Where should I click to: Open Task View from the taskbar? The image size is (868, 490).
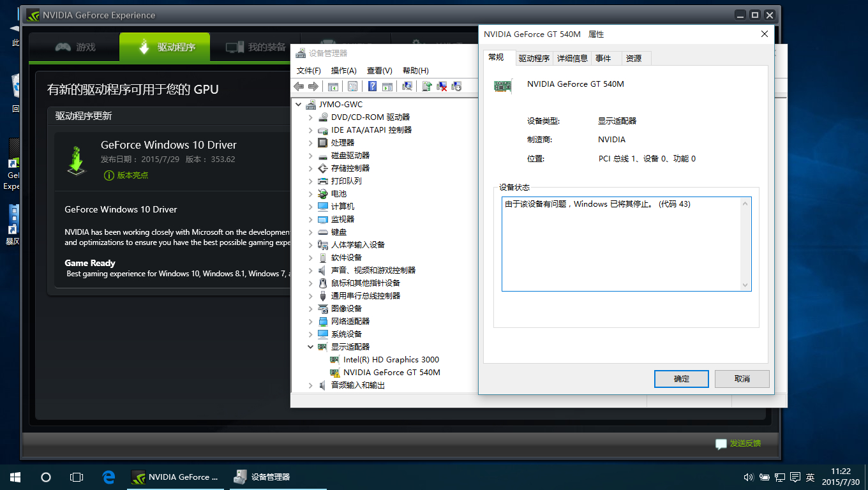pyautogui.click(x=77, y=477)
